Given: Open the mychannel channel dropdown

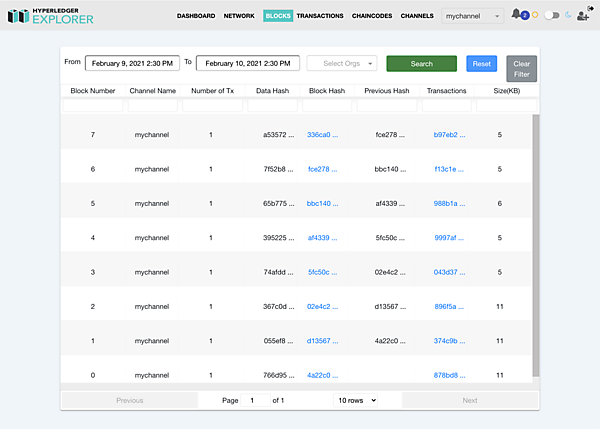Looking at the screenshot, I should click(472, 16).
